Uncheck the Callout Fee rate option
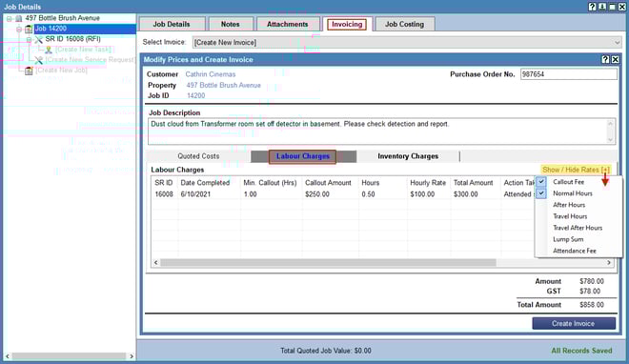This screenshot has height=364, width=629. click(x=541, y=182)
